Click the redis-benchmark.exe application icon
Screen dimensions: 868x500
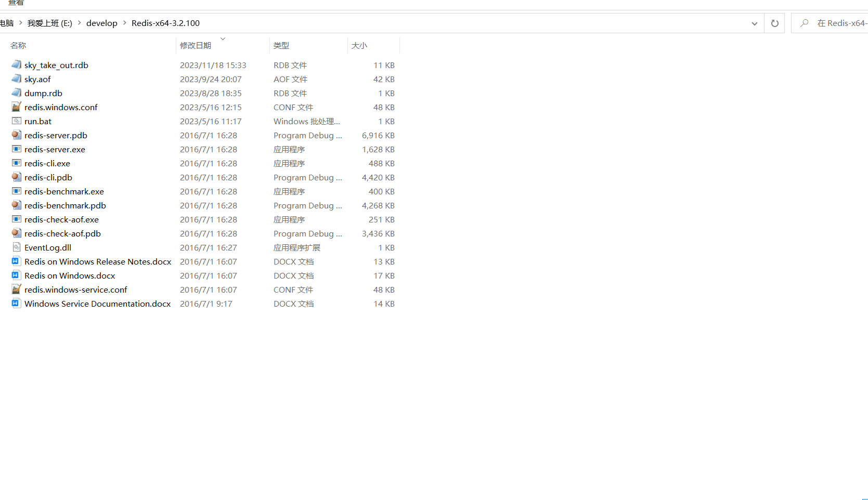[x=17, y=191]
